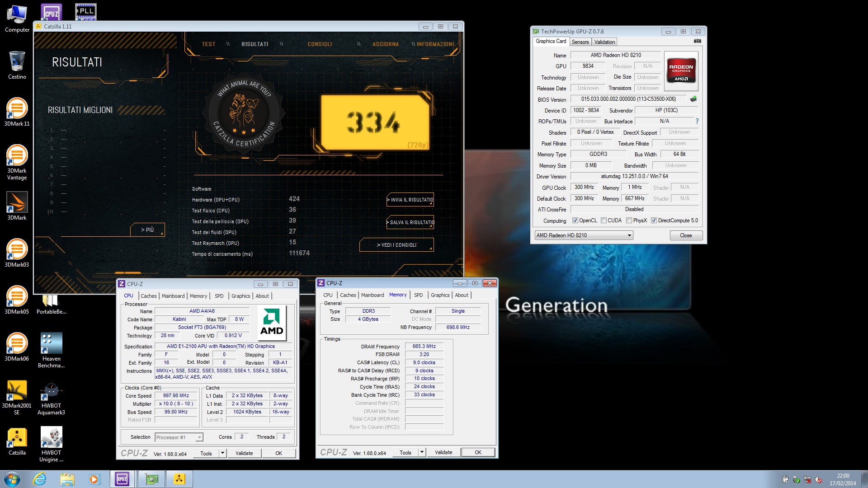Image resolution: width=868 pixels, height=488 pixels.
Task: Toggle the PhysX checkbox in GPU-Z
Action: (x=629, y=221)
